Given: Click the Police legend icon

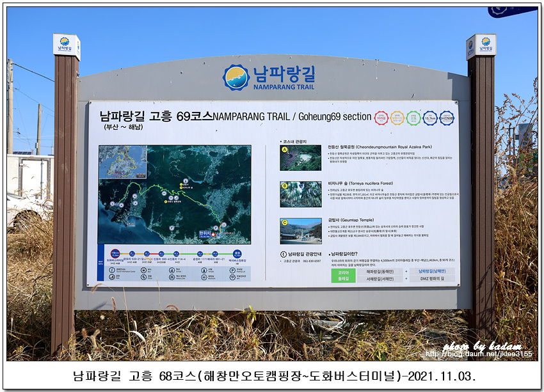Looking at the screenshot, I should (143, 277).
